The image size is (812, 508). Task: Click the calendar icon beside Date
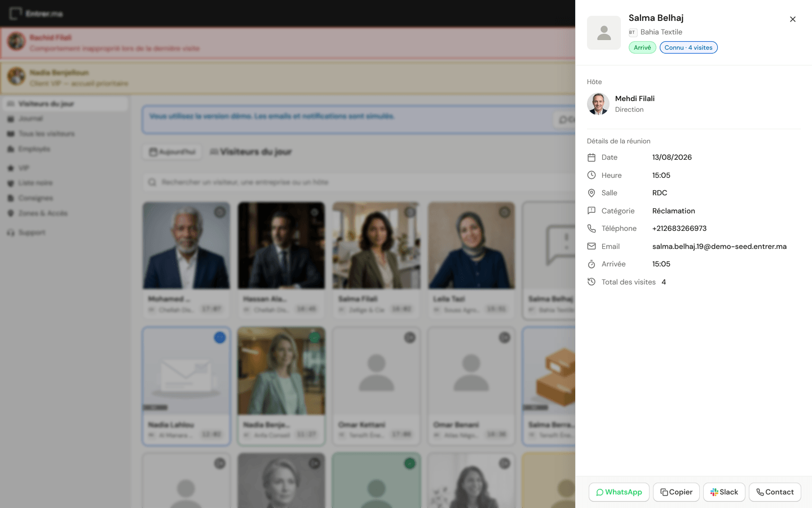point(592,157)
